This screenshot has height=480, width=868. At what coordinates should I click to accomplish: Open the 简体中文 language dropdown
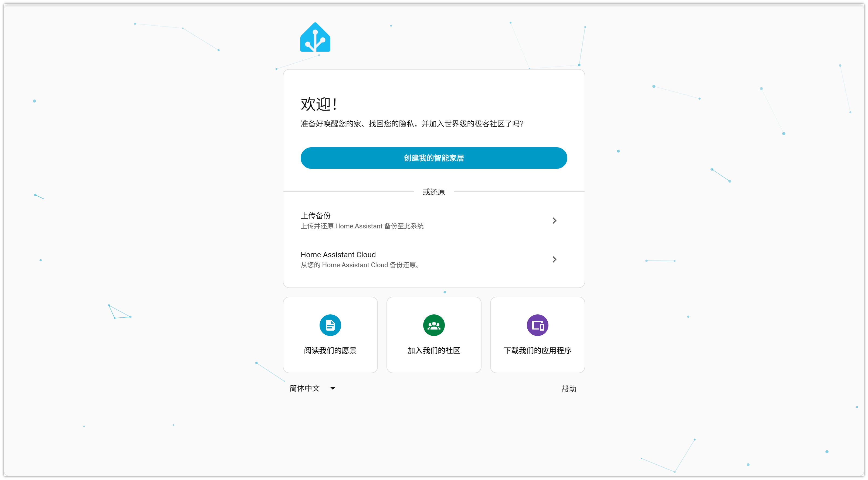305,388
